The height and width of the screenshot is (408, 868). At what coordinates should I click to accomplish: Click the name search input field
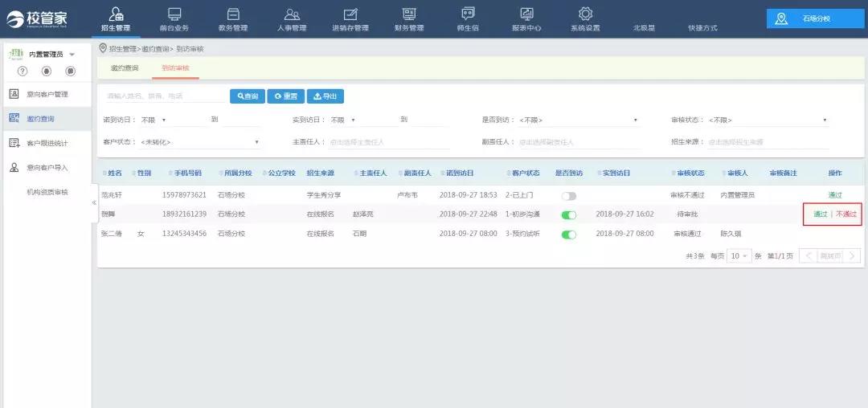coord(165,96)
